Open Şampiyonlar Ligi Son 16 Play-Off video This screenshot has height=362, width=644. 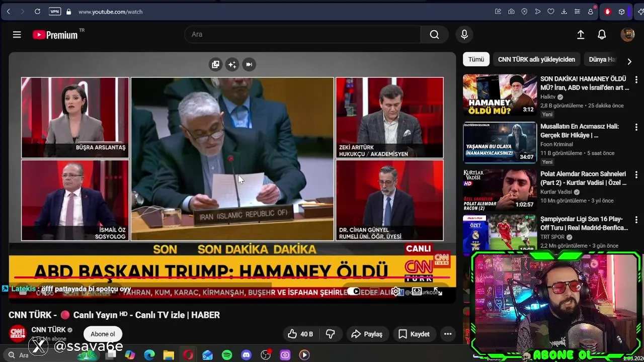click(584, 223)
